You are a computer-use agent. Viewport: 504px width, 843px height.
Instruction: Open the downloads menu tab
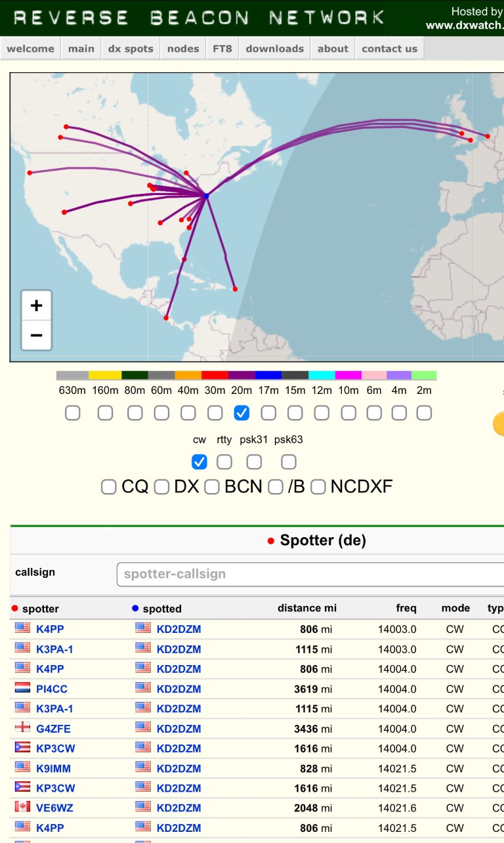274,49
